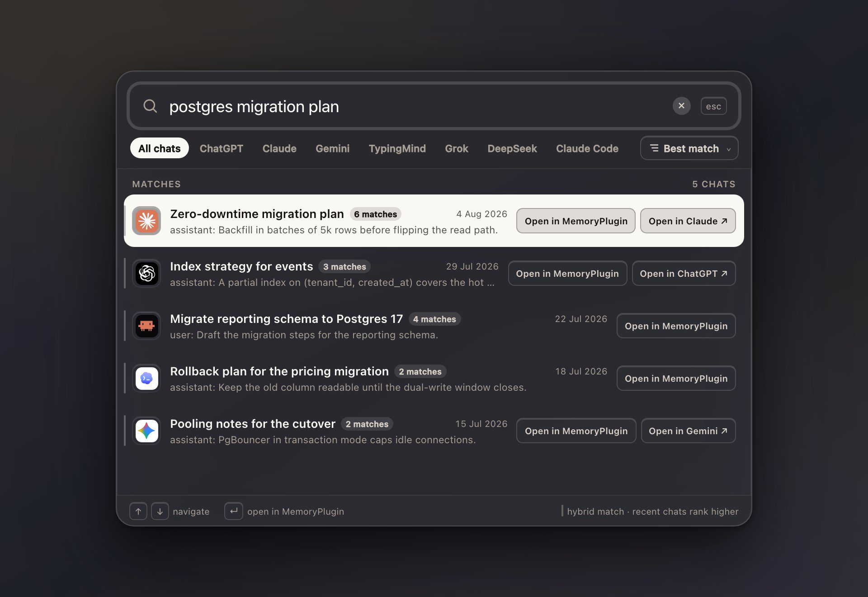Viewport: 868px width, 597px height.
Task: Open Zero-downtime migration plan in MemoryPlugin
Action: tap(576, 221)
